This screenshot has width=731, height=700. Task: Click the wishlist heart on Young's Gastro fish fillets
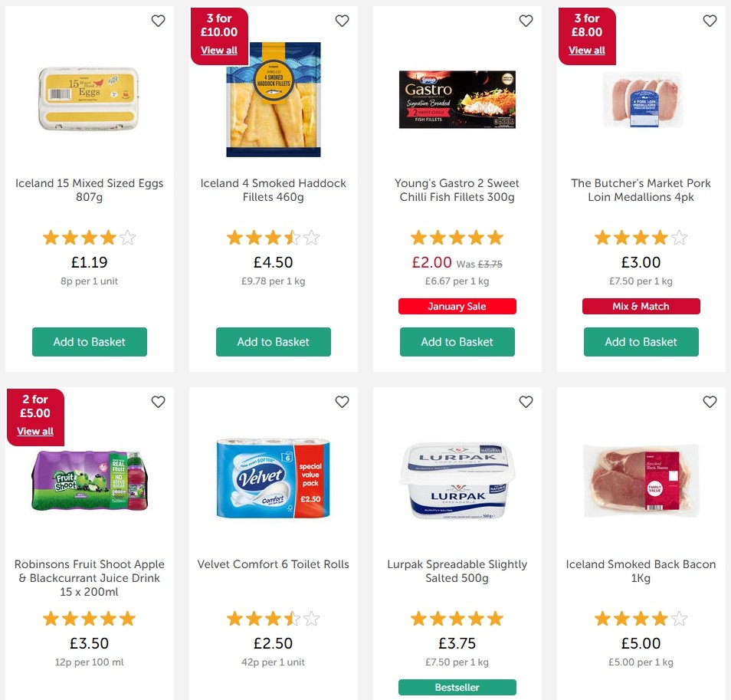(526, 21)
